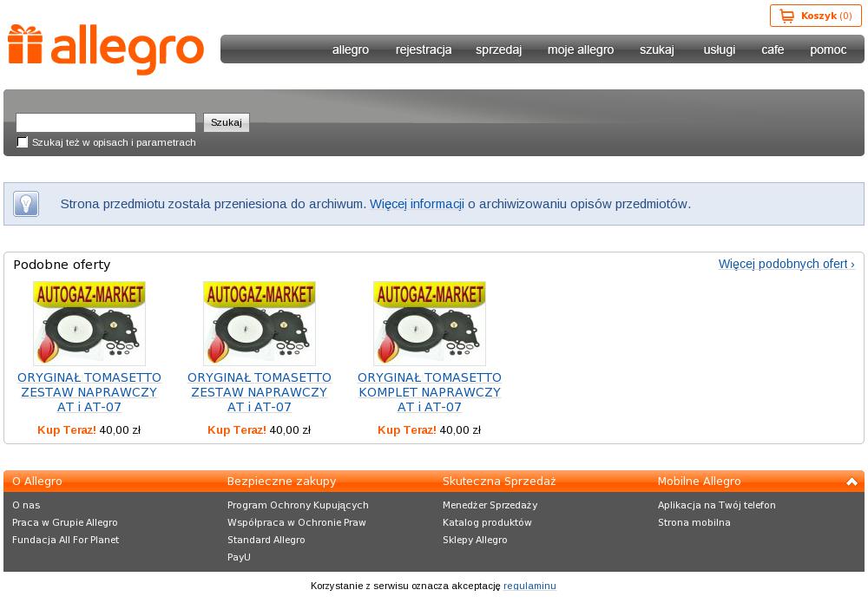868x603 pixels.
Task: Open pomoc in the navigation bar
Action: [828, 49]
